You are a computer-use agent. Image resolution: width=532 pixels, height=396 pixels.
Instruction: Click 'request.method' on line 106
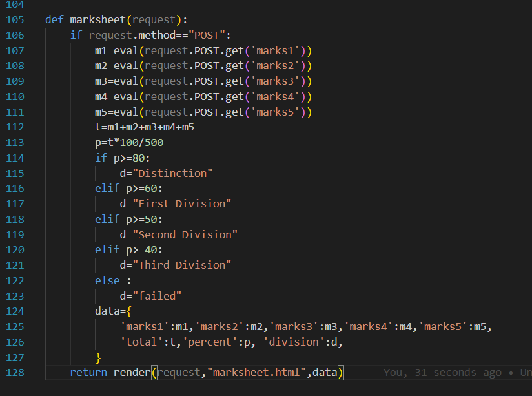pos(132,36)
